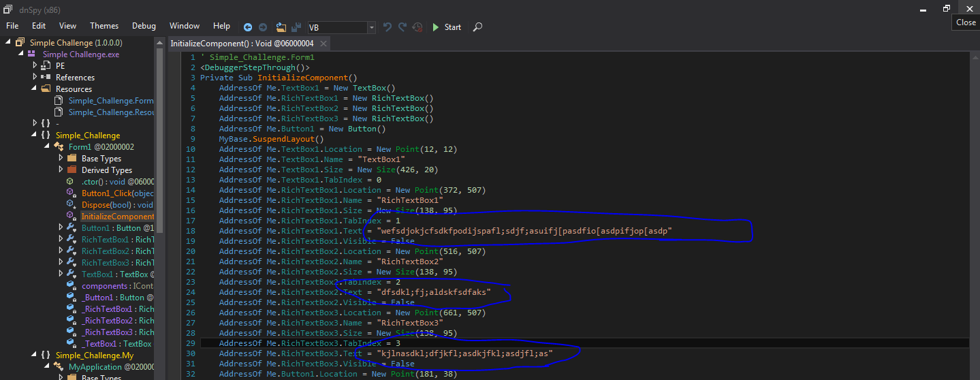
Task: Close the InitializeComponent tab
Action: (323, 44)
